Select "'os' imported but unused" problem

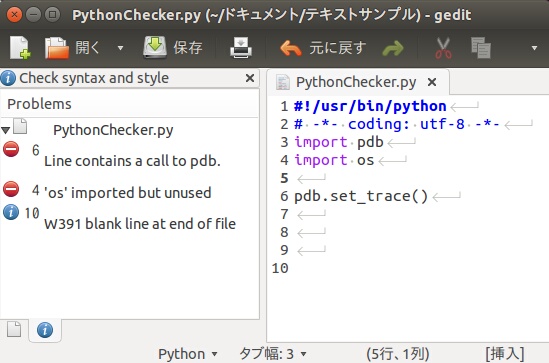[x=127, y=193]
